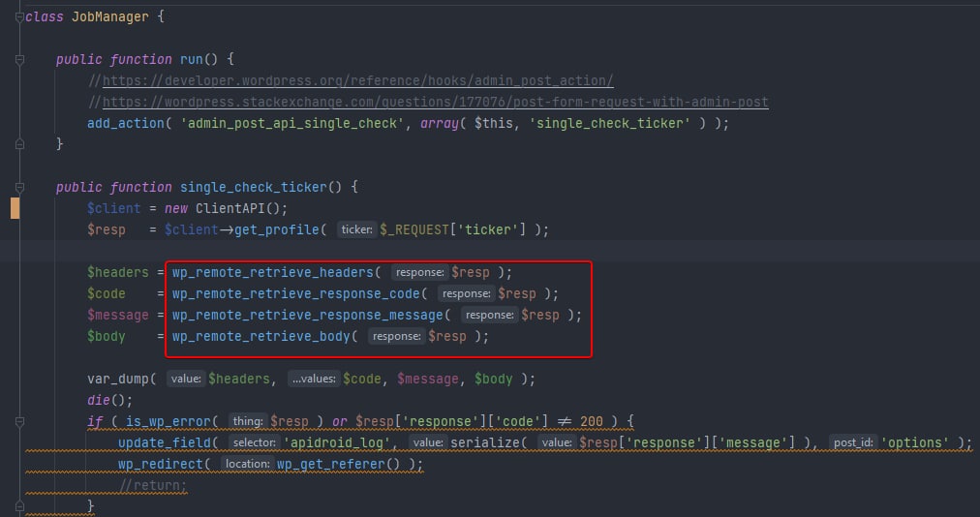The height and width of the screenshot is (517, 980).
Task: Click the //return; comment
Action: (152, 484)
